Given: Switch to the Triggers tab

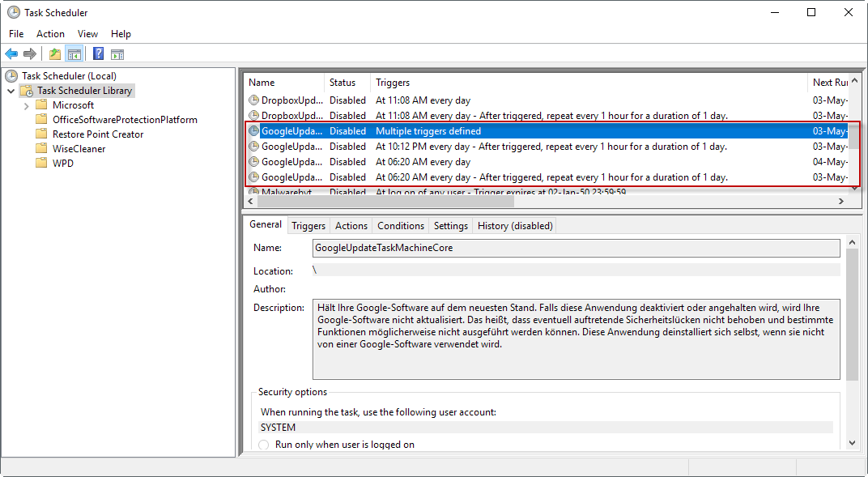Looking at the screenshot, I should point(308,226).
